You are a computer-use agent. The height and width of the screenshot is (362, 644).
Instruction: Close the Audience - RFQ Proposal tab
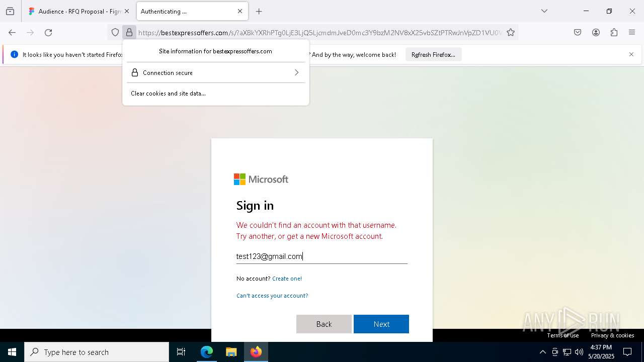[x=127, y=11]
